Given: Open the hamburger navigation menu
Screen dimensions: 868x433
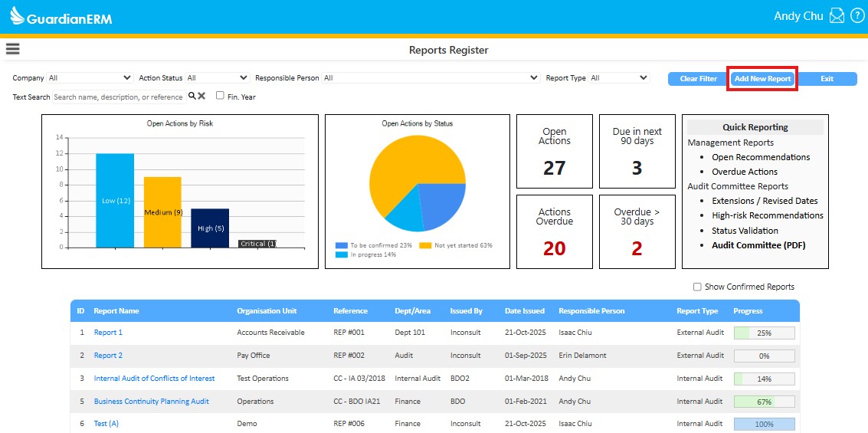Looking at the screenshot, I should tap(12, 49).
